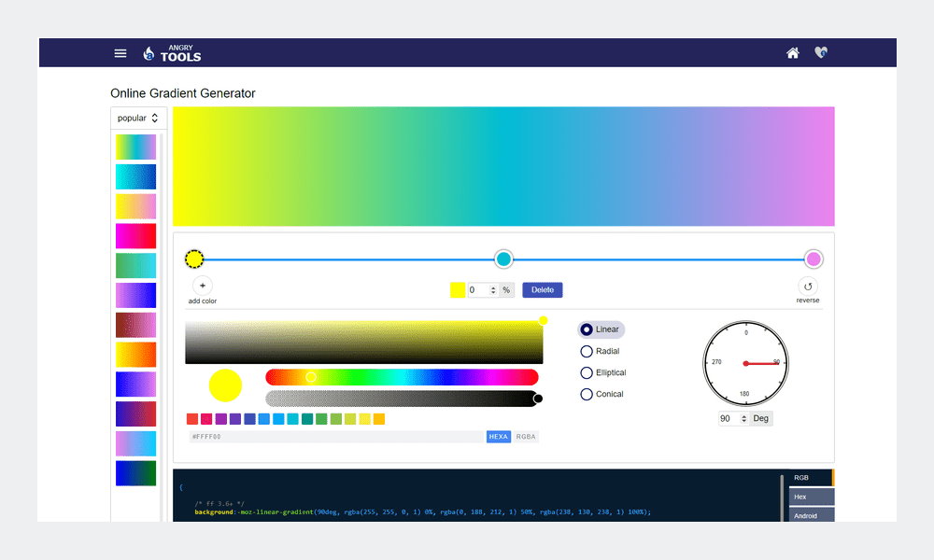Switch color format to RGBA
Image resolution: width=934 pixels, height=560 pixels.
click(x=525, y=437)
